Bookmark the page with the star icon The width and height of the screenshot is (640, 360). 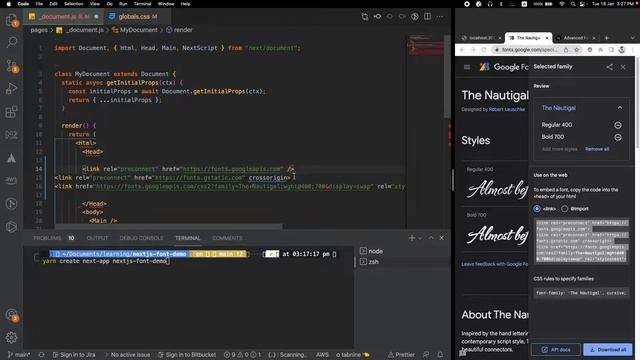(577, 49)
